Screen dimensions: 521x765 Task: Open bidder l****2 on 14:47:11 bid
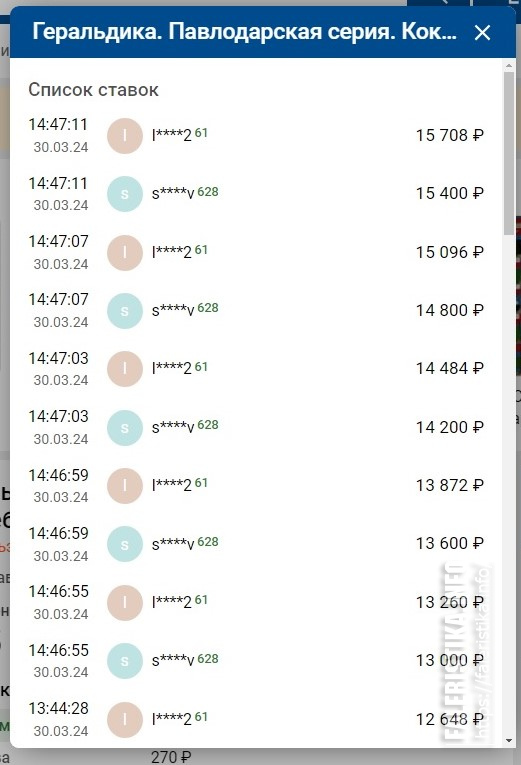172,135
